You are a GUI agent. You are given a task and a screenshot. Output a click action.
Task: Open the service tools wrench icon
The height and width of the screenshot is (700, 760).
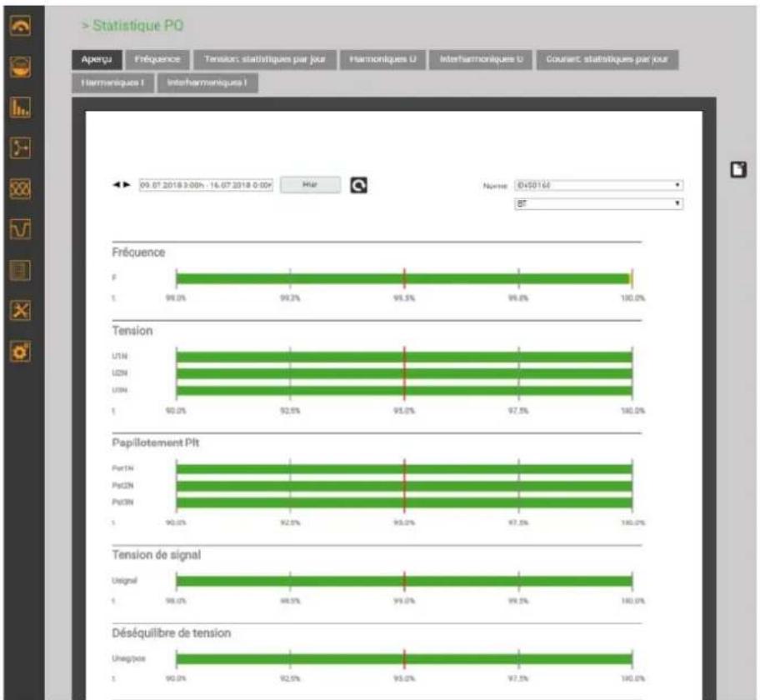pos(20,310)
